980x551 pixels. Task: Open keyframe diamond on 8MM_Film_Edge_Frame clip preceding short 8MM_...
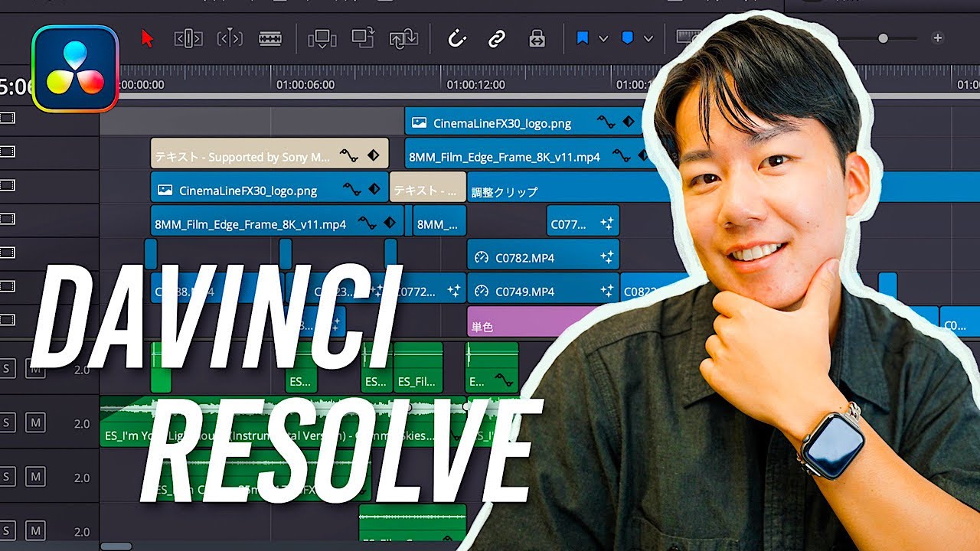click(x=390, y=223)
